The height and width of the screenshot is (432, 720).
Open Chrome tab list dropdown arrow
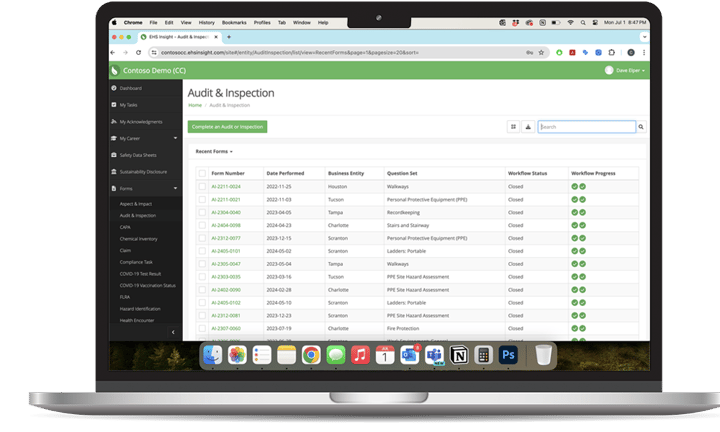coord(644,37)
